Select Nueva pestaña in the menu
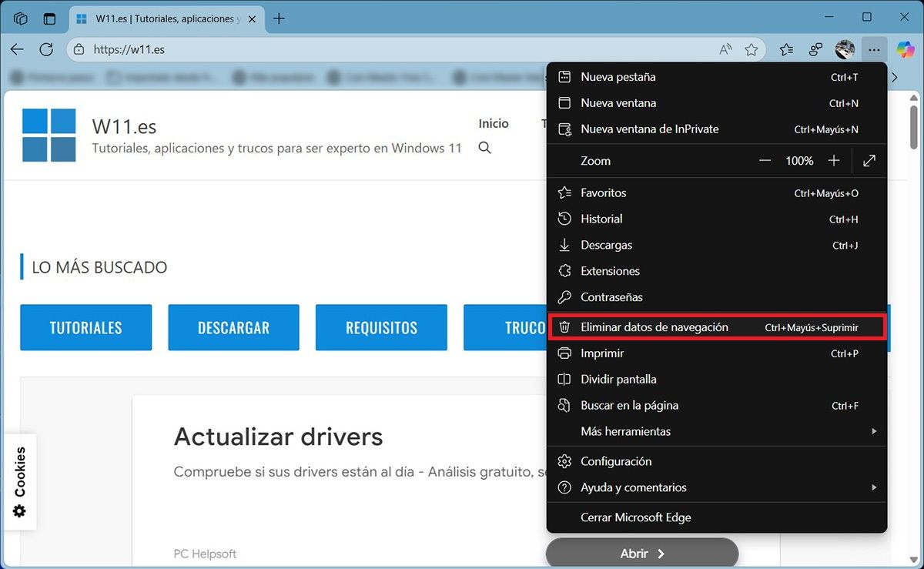The image size is (924, 569). (x=717, y=77)
